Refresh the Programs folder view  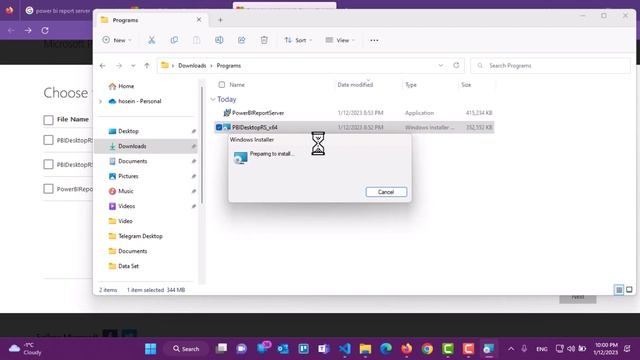click(456, 65)
